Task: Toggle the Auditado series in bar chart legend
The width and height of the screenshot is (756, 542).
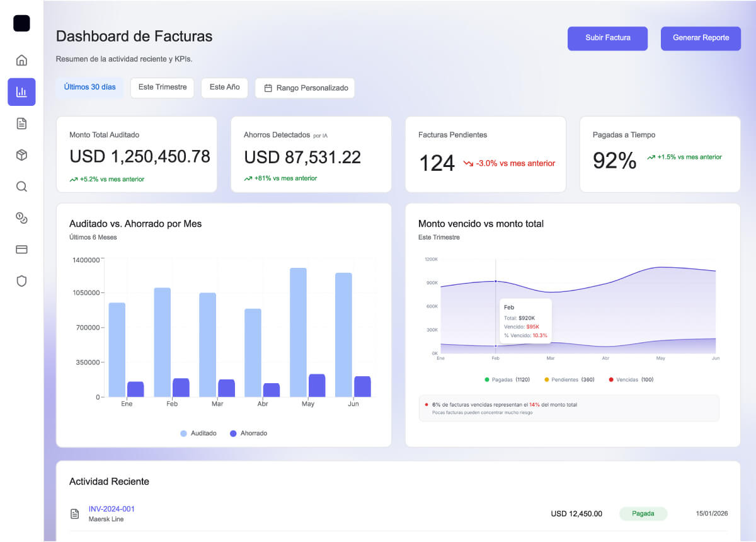Action: point(200,433)
